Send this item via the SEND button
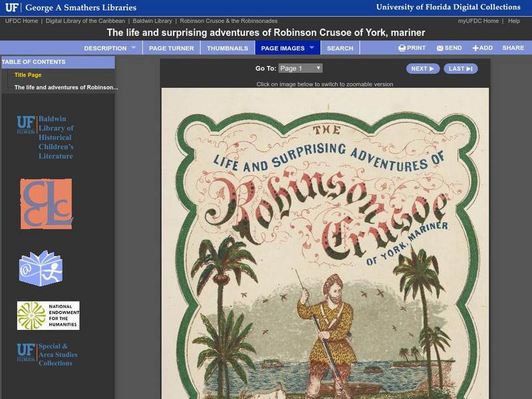 [450, 48]
